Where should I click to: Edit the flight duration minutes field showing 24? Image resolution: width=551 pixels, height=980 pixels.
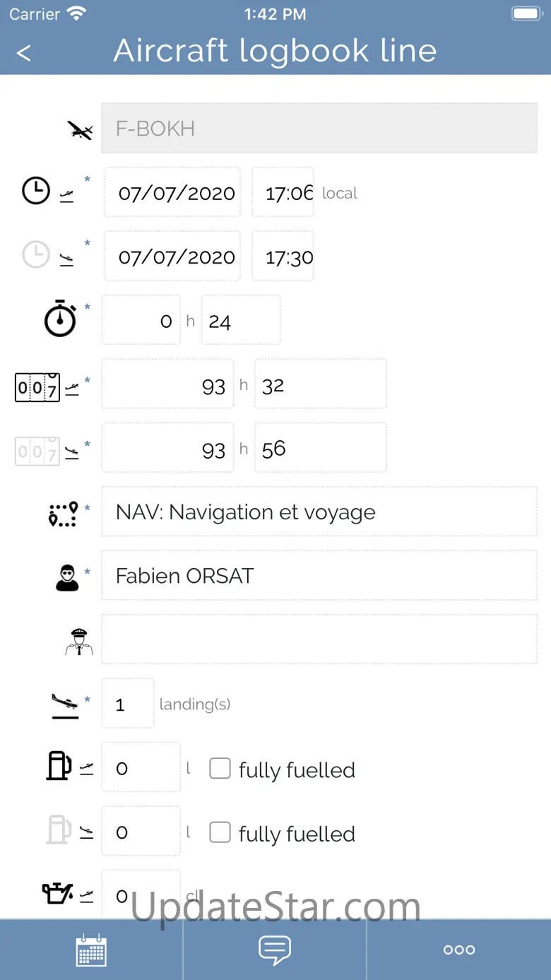click(240, 321)
